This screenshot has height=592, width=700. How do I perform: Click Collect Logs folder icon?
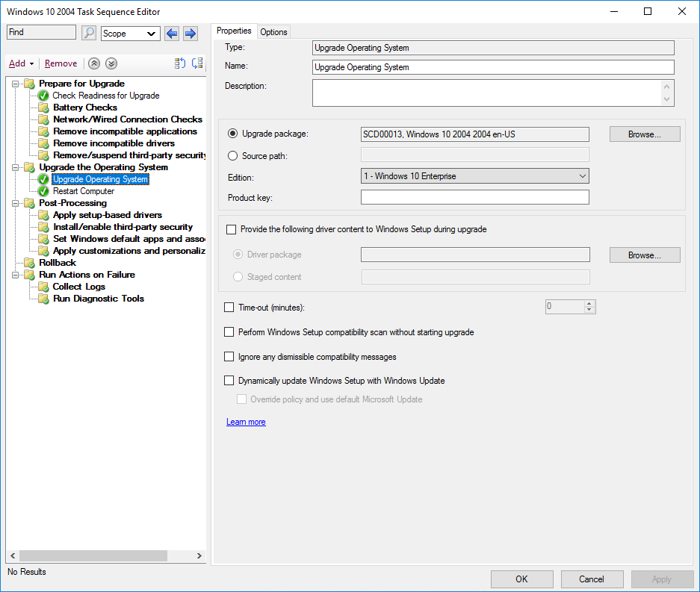(44, 287)
